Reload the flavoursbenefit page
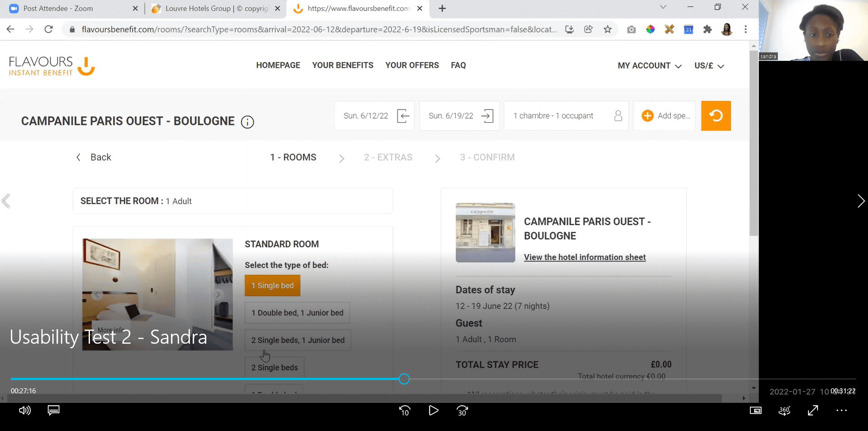 pyautogui.click(x=49, y=29)
